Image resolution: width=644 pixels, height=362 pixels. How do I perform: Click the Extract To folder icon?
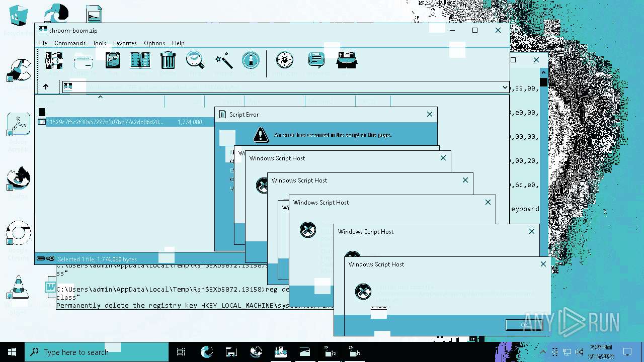coord(83,61)
